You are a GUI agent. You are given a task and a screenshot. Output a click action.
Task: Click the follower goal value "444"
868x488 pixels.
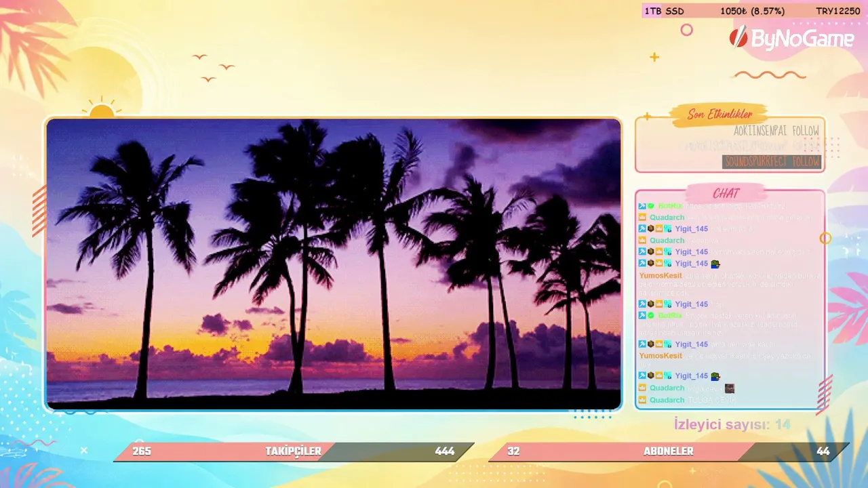click(x=445, y=451)
